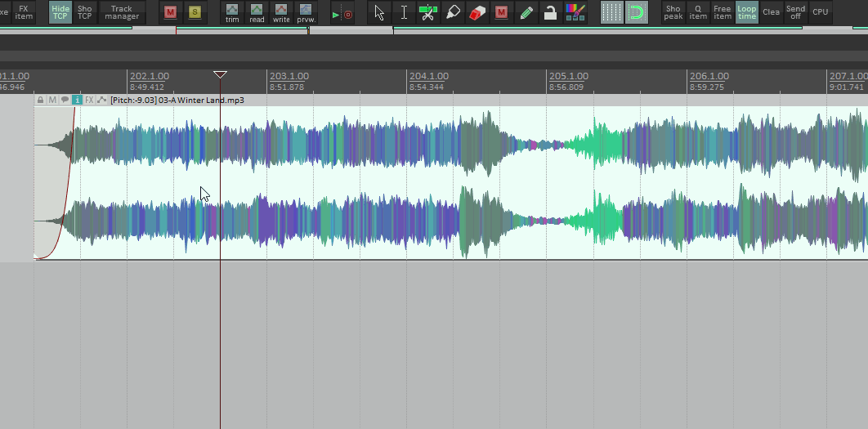
Task: Click the play/record toolbar icon
Action: (342, 15)
